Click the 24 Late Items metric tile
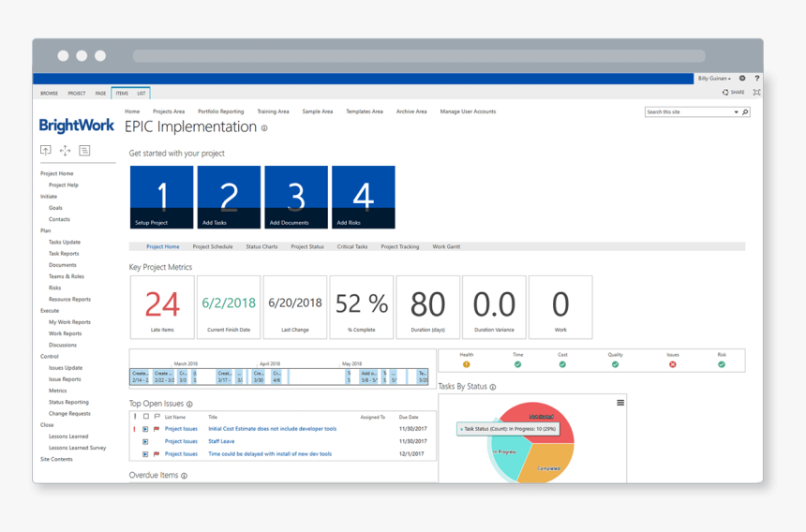Screen dimensions: 806x532 point(162,307)
